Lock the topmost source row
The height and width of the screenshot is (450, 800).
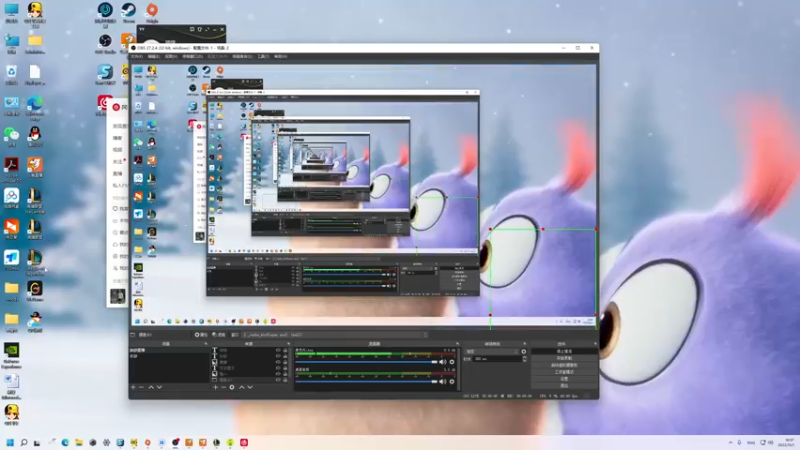(285, 350)
